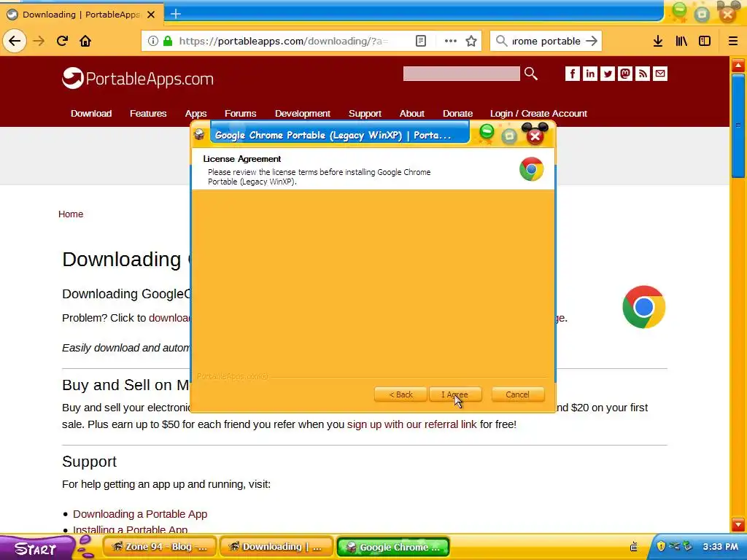The height and width of the screenshot is (560, 747).
Task: Open the library bookshelf icon
Action: point(681,41)
